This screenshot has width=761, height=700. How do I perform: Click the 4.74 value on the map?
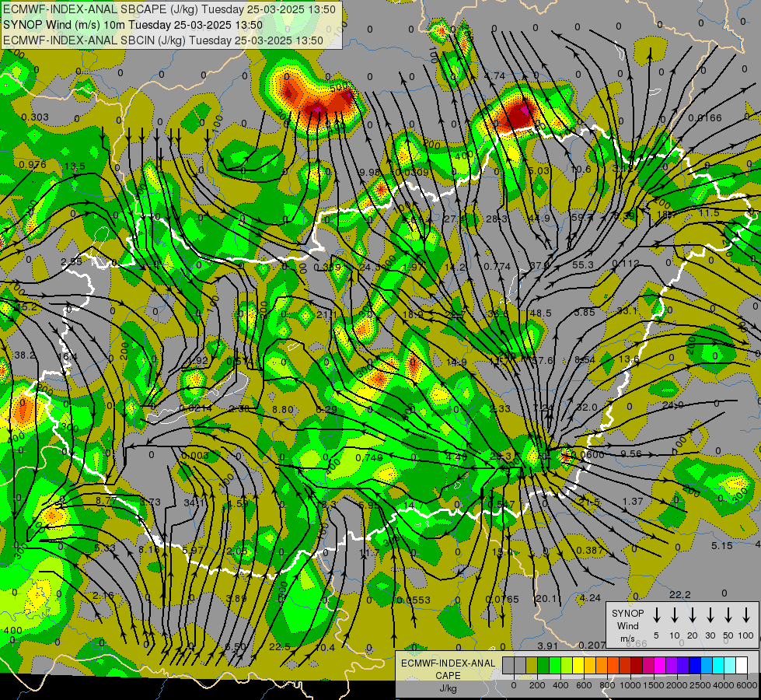click(494, 75)
